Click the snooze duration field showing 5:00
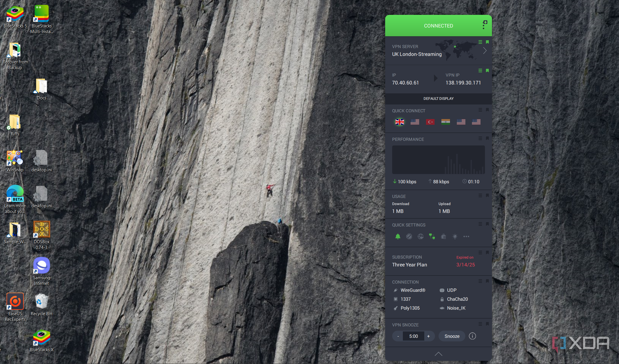Screen dimensions: 619x364 (x=413, y=336)
